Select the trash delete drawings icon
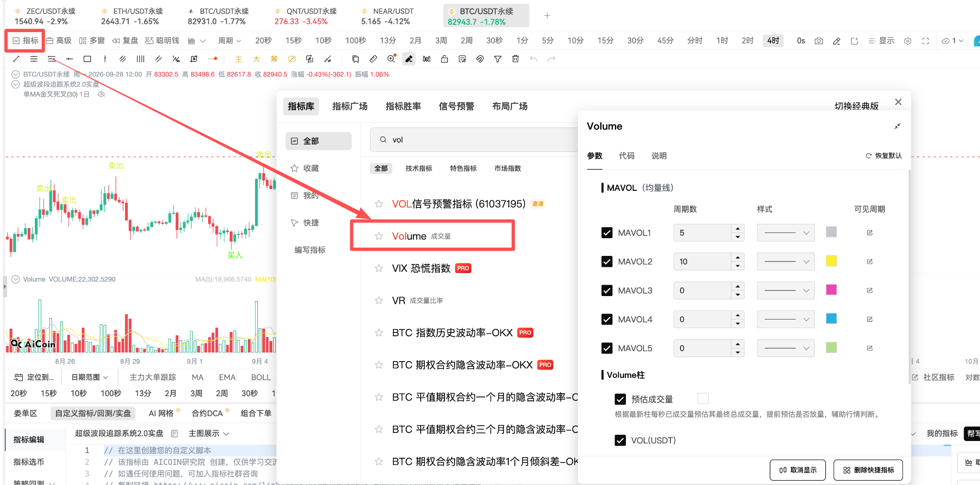The width and height of the screenshot is (980, 485). (515, 59)
